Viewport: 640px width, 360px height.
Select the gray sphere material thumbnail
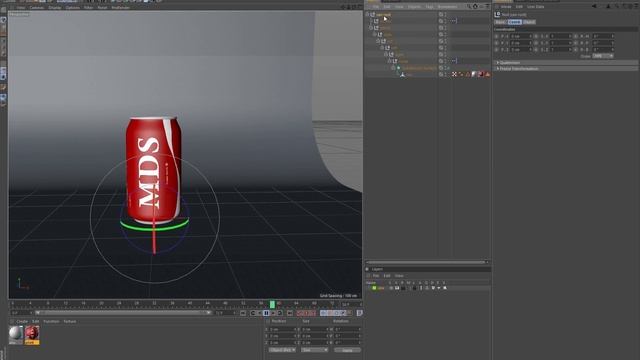(16, 333)
